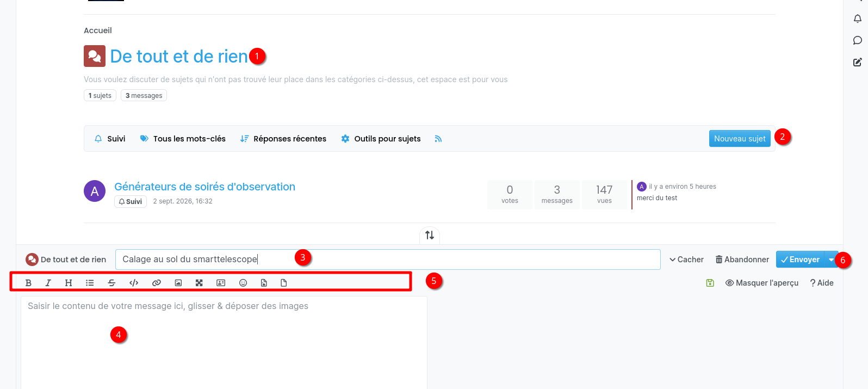Insert a code block
Viewport: 868px width, 389px height.
134,283
